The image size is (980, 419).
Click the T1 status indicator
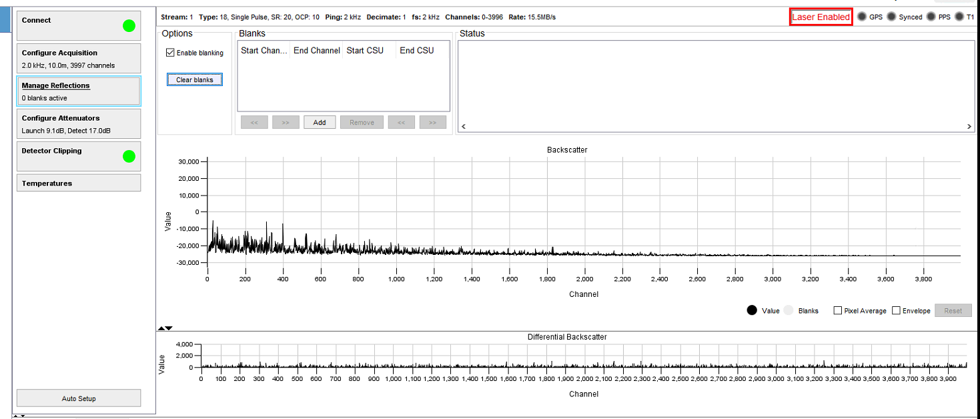959,17
